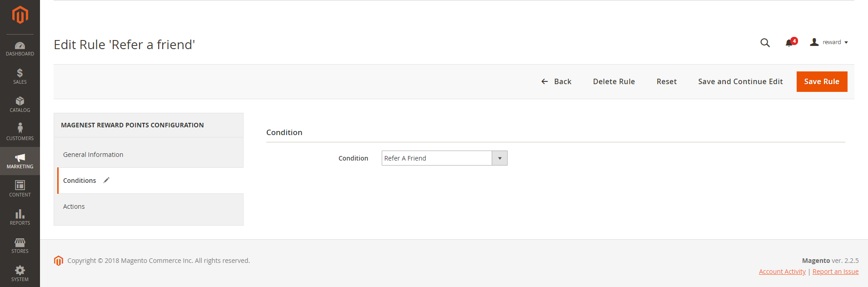Switch to the Actions tab

coord(74,206)
